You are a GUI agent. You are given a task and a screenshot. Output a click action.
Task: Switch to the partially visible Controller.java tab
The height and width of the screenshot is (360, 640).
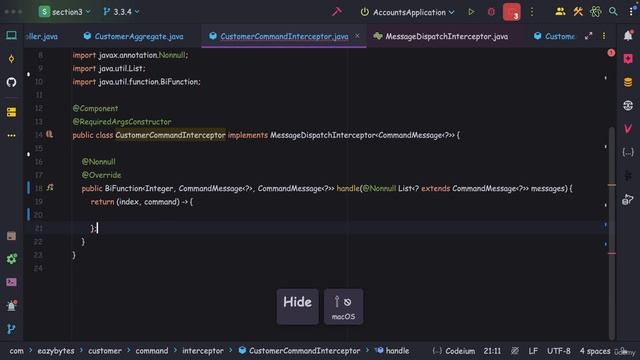(42, 36)
